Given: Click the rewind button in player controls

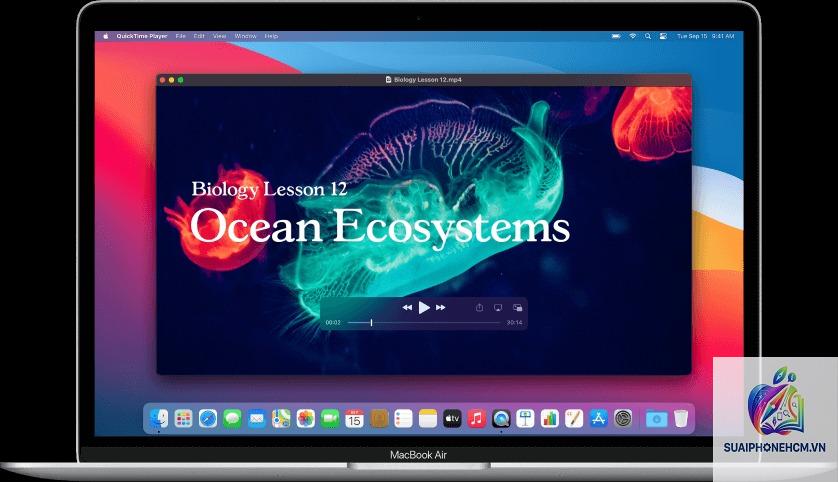Looking at the screenshot, I should pyautogui.click(x=407, y=307).
